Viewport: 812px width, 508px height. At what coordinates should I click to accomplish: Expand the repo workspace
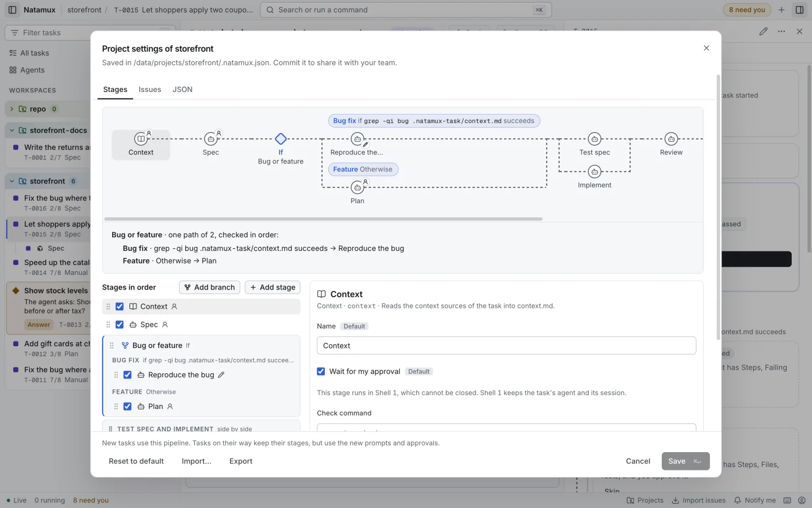click(12, 109)
